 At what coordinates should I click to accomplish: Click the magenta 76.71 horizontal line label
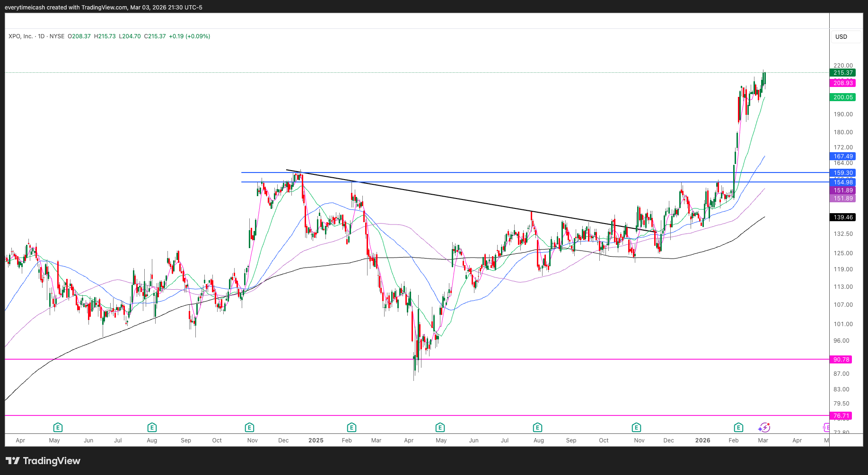coord(841,416)
